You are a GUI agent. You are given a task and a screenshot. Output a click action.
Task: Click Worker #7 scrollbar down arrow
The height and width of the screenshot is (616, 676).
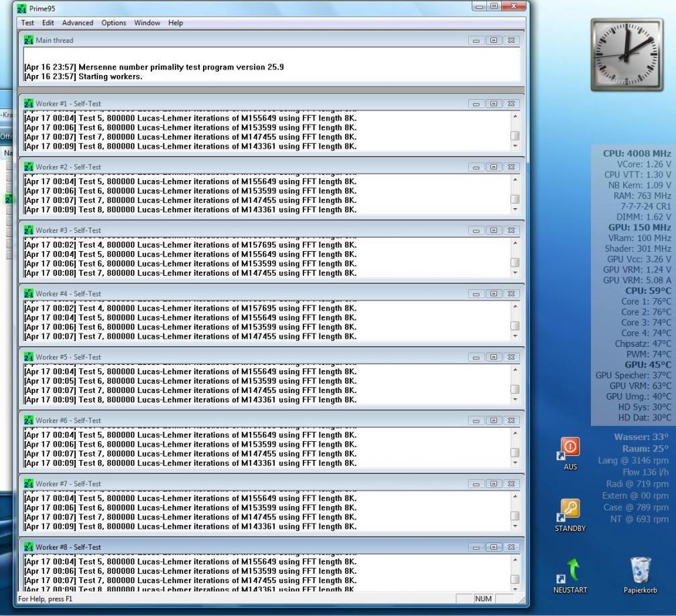[515, 526]
